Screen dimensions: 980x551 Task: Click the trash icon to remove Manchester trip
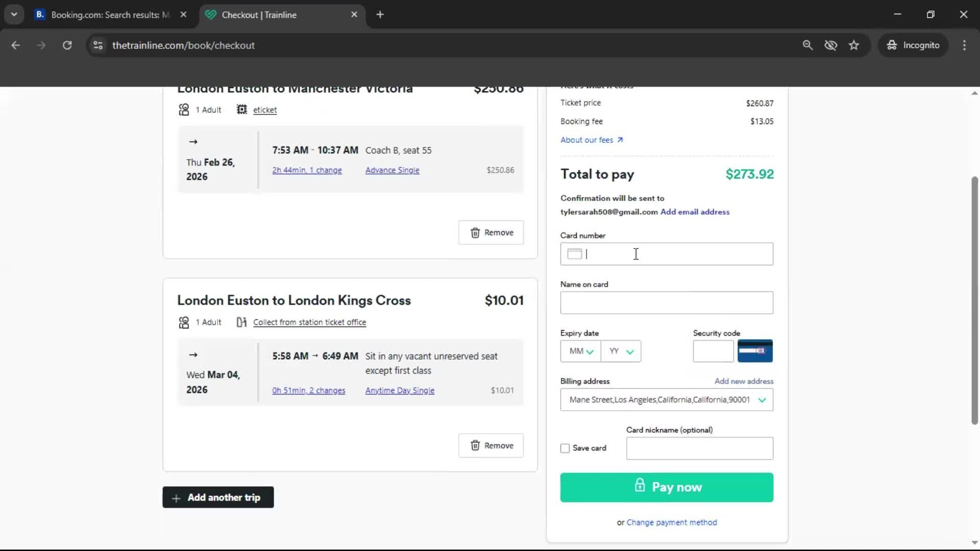(476, 232)
